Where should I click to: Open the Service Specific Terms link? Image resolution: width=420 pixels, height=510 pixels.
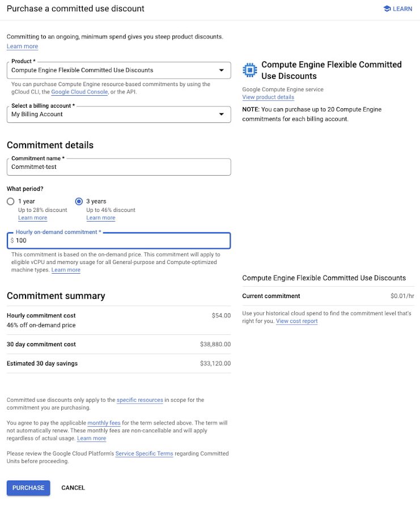pos(144,454)
